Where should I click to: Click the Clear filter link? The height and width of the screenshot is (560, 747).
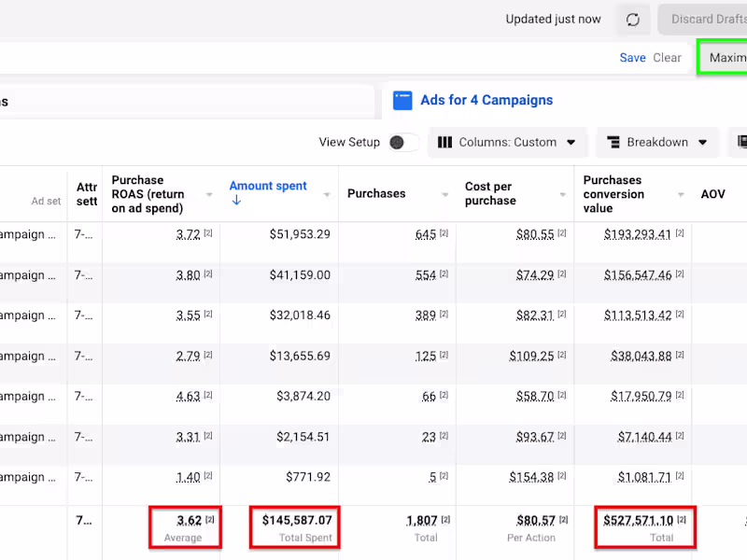(667, 58)
